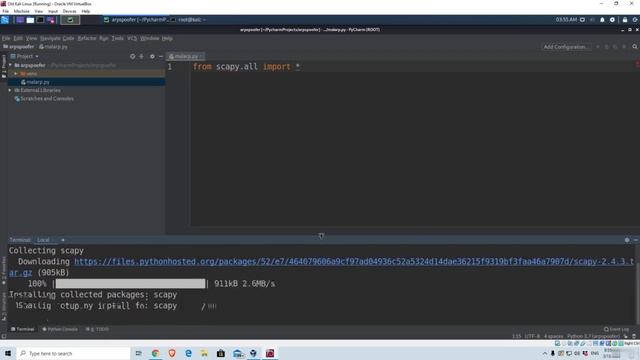Screen dimensions: 640x360
Task: Open PyCharm Edit menu
Action: point(18,38)
